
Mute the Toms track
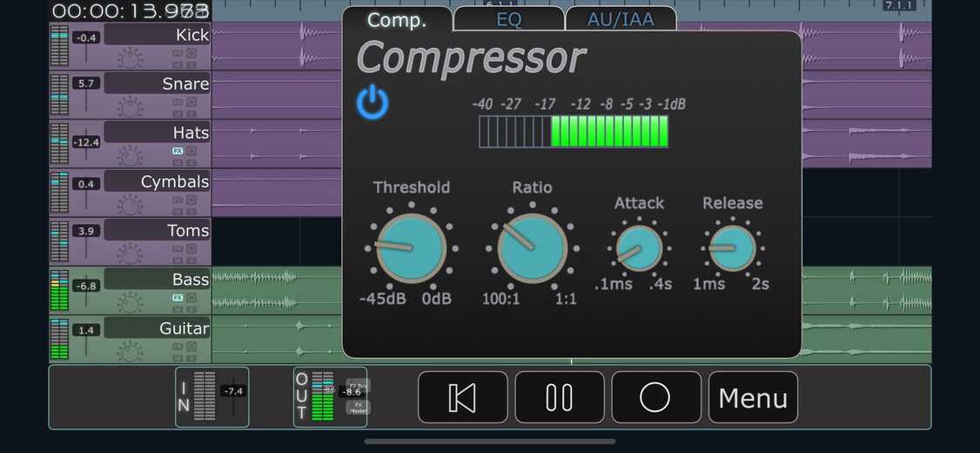(x=178, y=260)
